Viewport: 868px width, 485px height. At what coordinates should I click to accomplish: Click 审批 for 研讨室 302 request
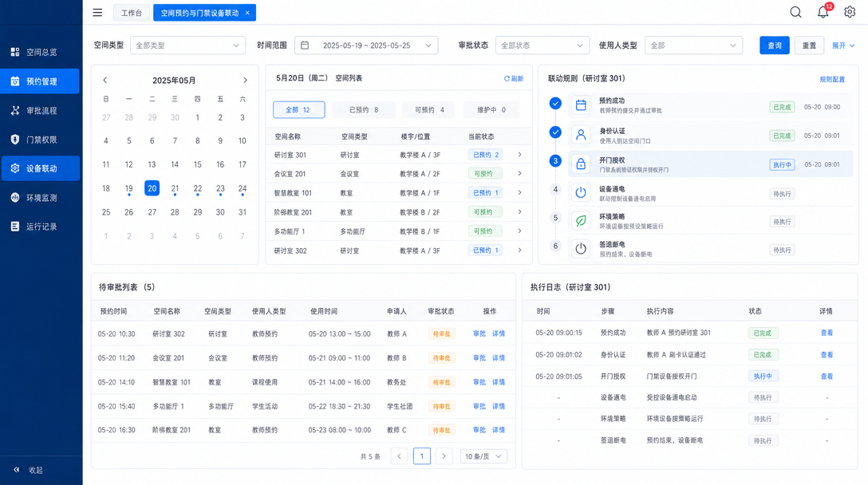click(479, 333)
